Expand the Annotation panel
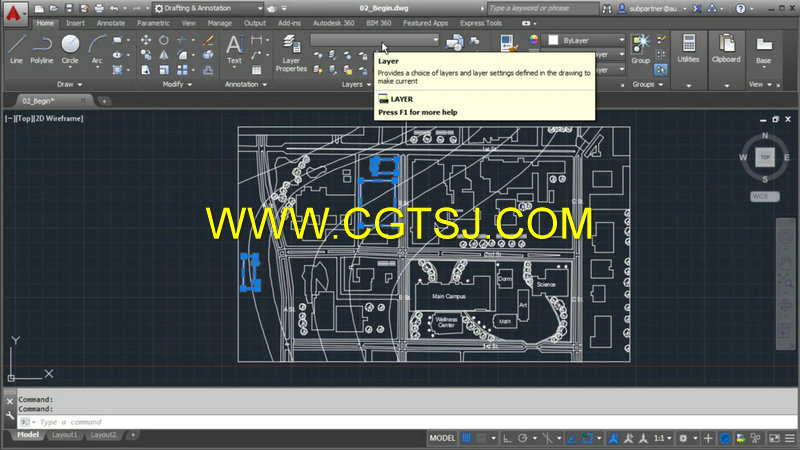Screen dimensions: 800x450 pyautogui.click(x=246, y=84)
